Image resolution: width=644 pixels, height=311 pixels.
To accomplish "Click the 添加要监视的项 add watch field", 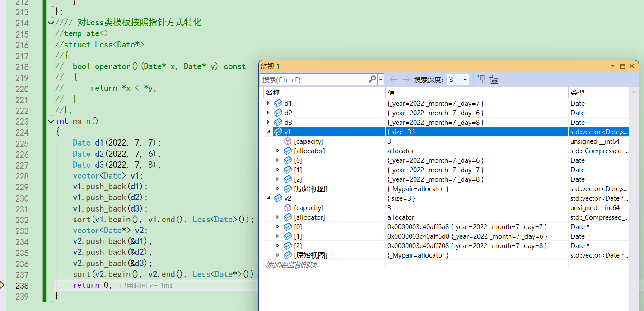I will [324, 264].
